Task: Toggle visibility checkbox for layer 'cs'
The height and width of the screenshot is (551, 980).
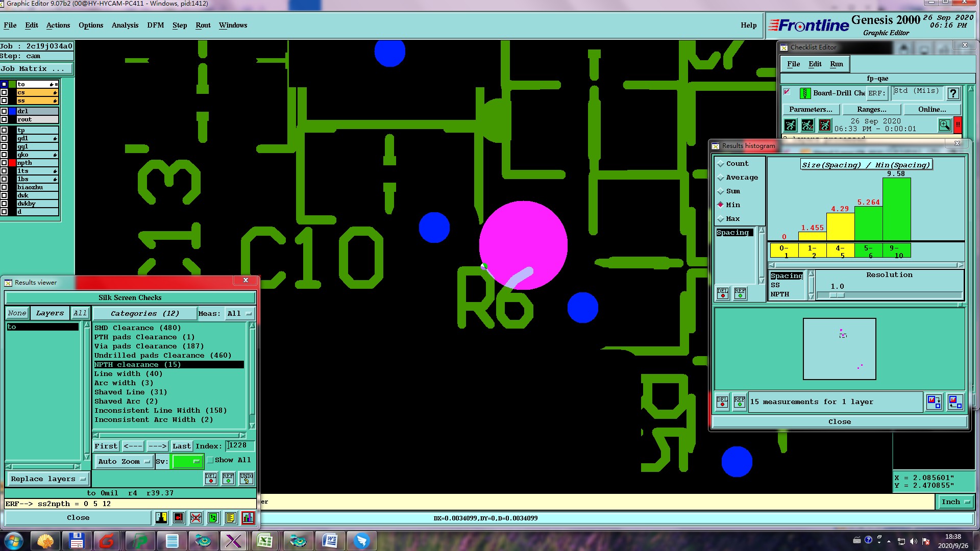Action: click(x=4, y=92)
